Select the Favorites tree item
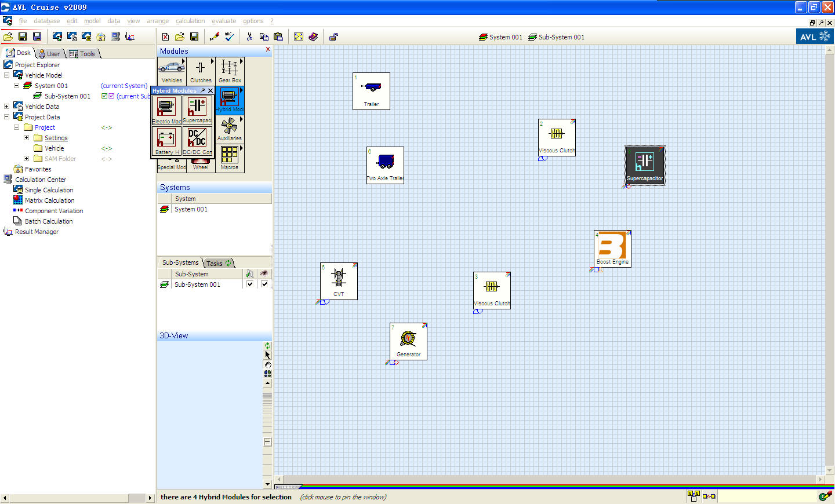This screenshot has height=504, width=835. coord(38,169)
